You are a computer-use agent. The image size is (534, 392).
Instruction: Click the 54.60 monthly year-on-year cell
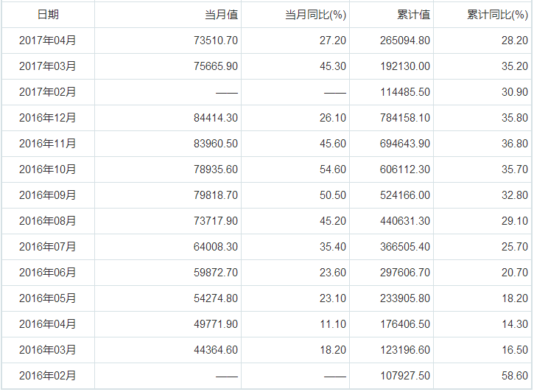(x=331, y=169)
